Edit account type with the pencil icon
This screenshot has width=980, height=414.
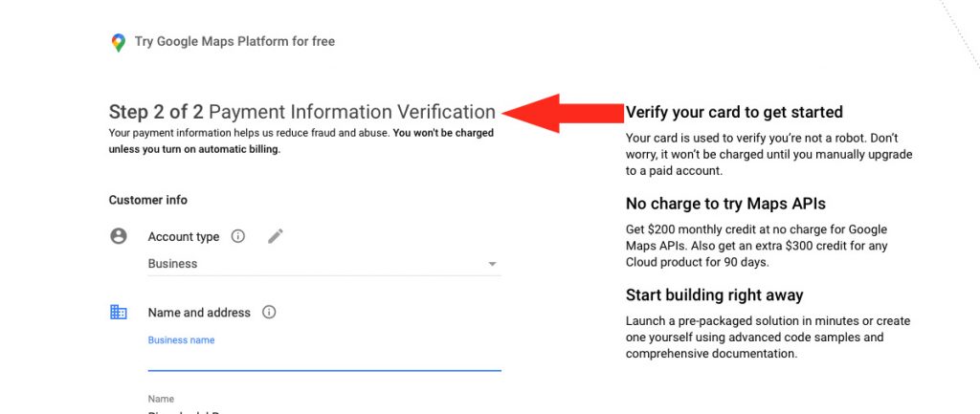click(x=276, y=236)
